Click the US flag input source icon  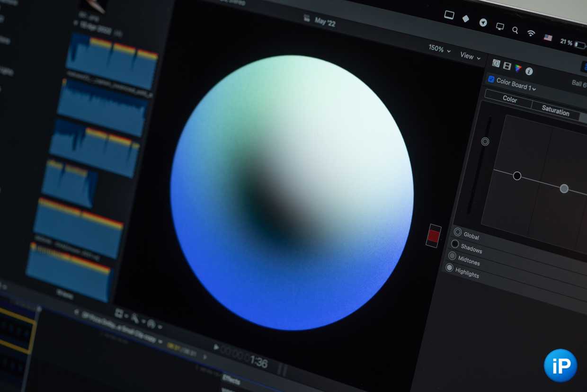coord(548,37)
